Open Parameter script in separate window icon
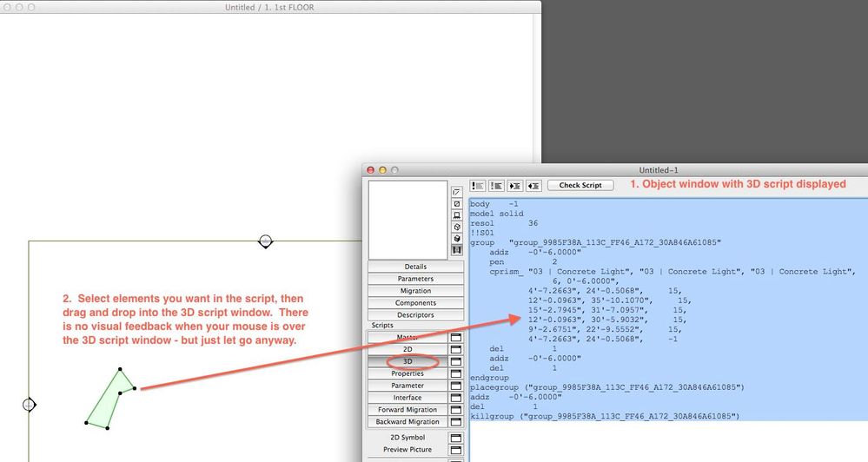Screen dimensions: 868x462 [x=455, y=386]
